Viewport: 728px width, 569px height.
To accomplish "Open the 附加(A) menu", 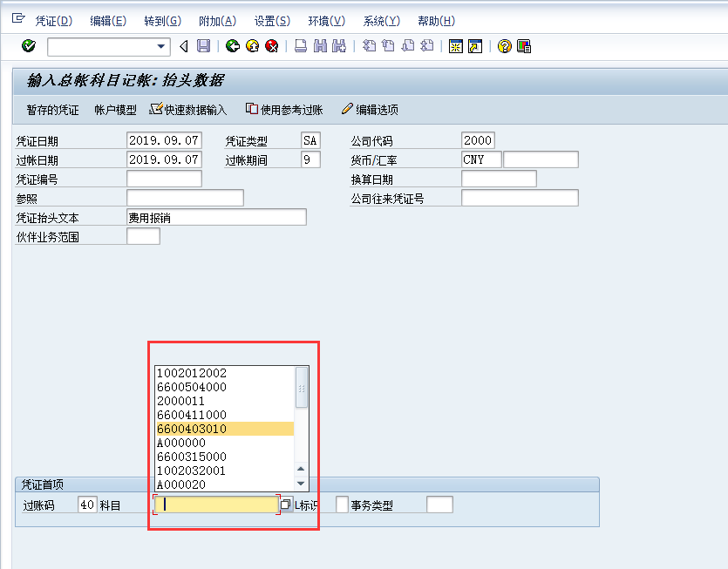I will click(217, 21).
